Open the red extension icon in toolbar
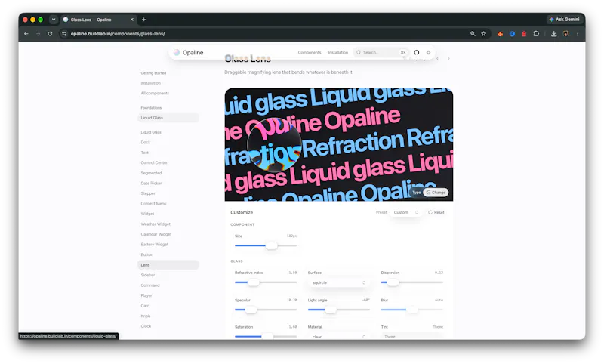 [524, 34]
